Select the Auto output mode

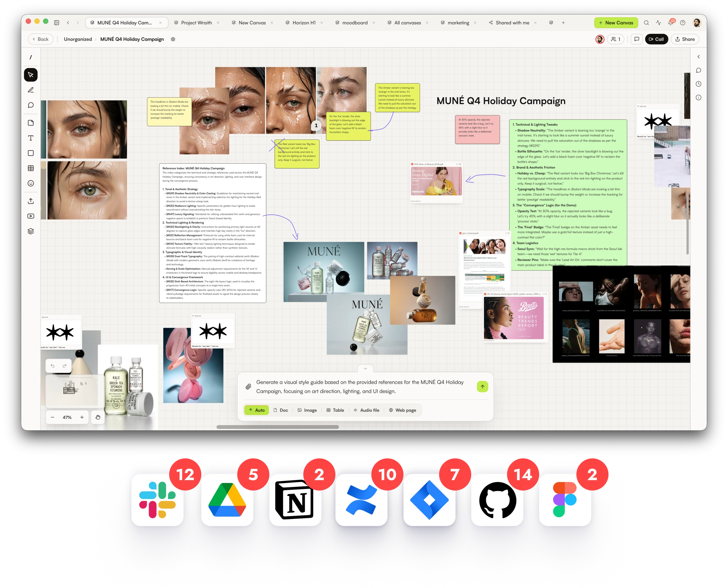tap(257, 410)
